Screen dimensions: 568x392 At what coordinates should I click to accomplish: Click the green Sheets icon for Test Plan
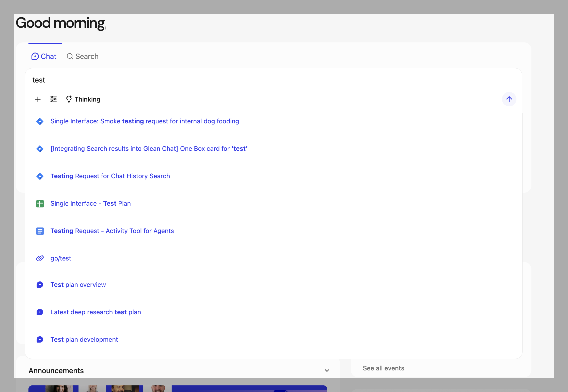coord(40,204)
